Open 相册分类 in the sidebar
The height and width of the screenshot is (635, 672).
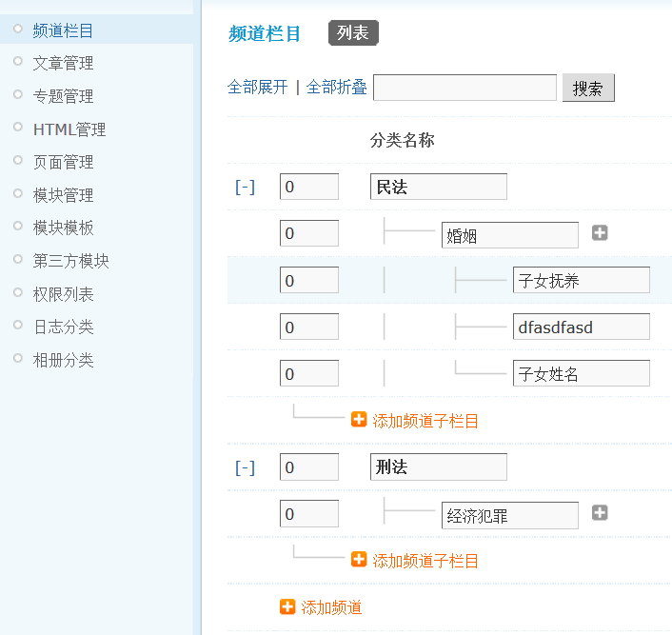[63, 360]
